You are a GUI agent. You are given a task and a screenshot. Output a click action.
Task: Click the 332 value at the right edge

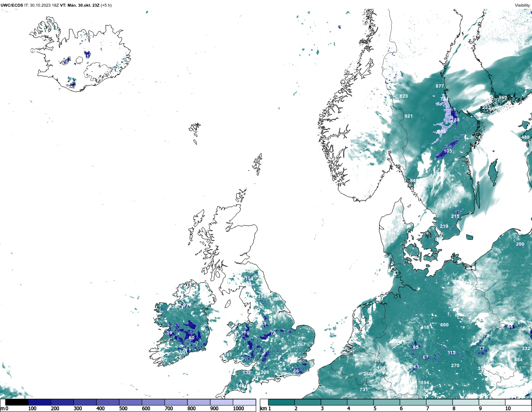click(526, 349)
